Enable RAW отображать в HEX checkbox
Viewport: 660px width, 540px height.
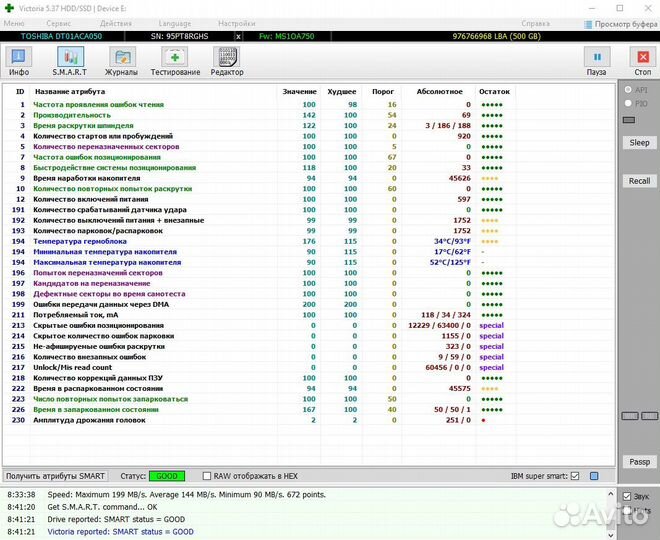point(207,476)
